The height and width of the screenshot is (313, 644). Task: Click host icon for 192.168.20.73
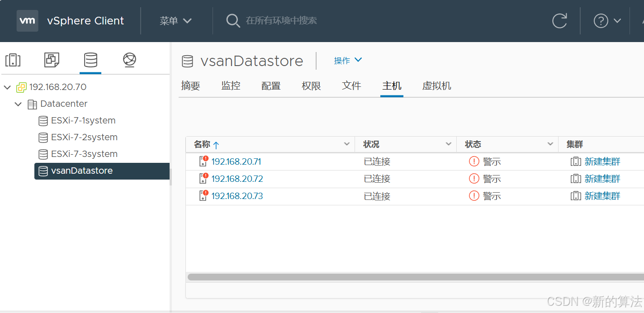[204, 196]
